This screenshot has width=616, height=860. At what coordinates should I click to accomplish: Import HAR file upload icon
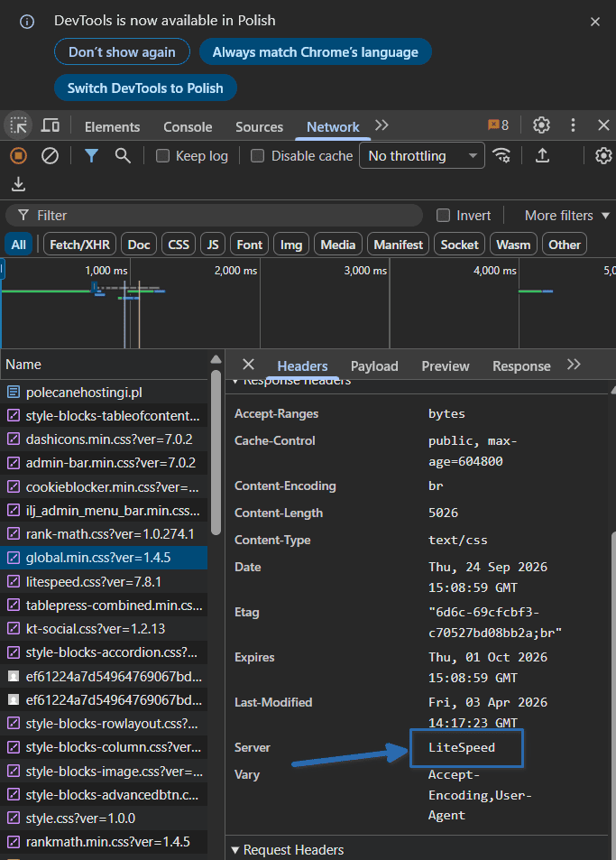pyautogui.click(x=542, y=156)
